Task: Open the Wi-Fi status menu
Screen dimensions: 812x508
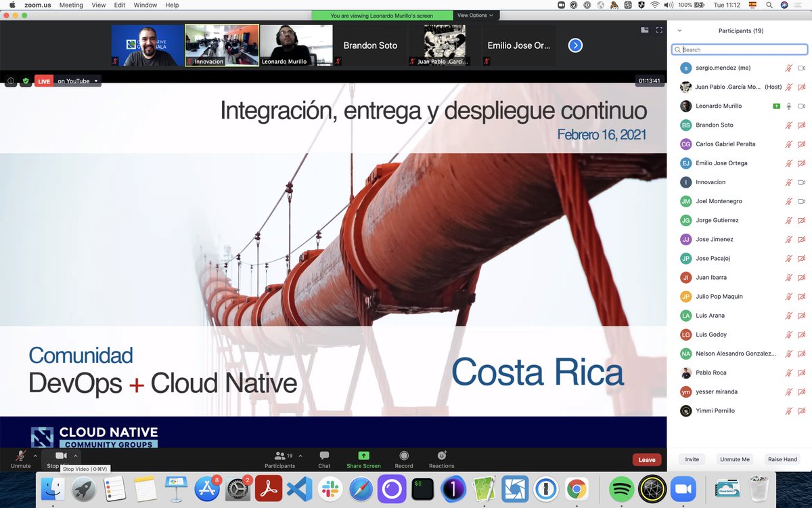Action: tap(654, 5)
